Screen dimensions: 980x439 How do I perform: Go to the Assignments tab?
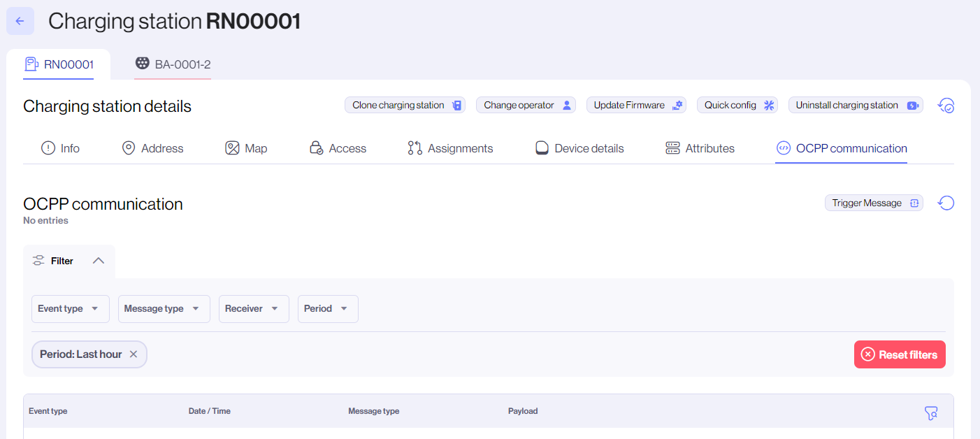click(x=450, y=148)
